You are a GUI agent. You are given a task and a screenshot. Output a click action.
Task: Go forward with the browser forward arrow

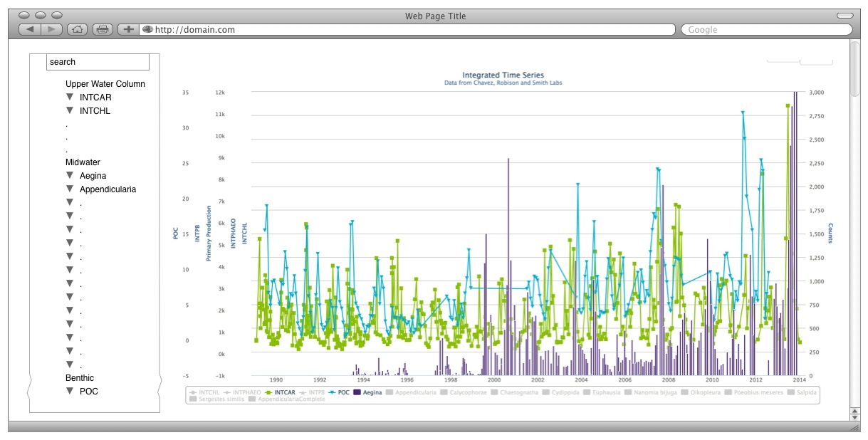(51, 29)
